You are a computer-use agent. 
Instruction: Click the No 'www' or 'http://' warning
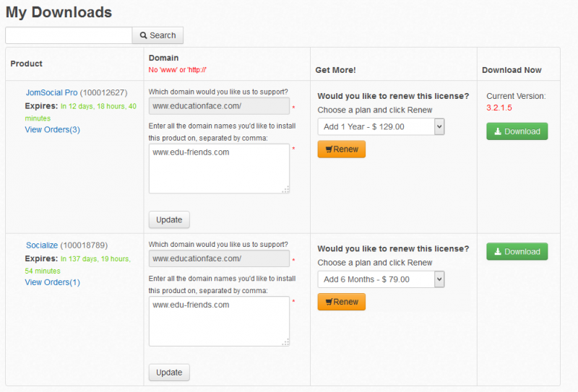coord(177,69)
